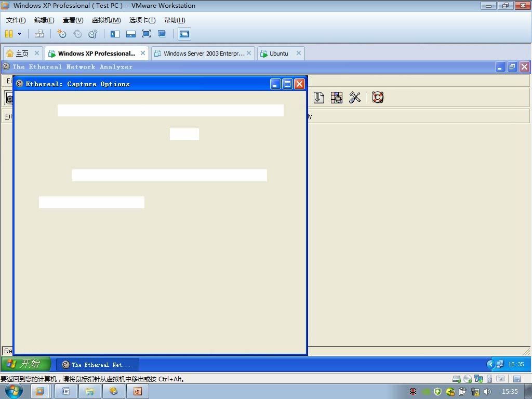Click Ethereal coloring rules grid icon
This screenshot has height=399, width=532.
tap(337, 97)
